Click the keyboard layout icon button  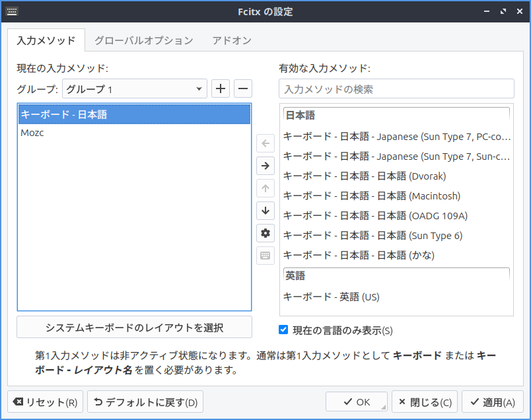(x=265, y=256)
